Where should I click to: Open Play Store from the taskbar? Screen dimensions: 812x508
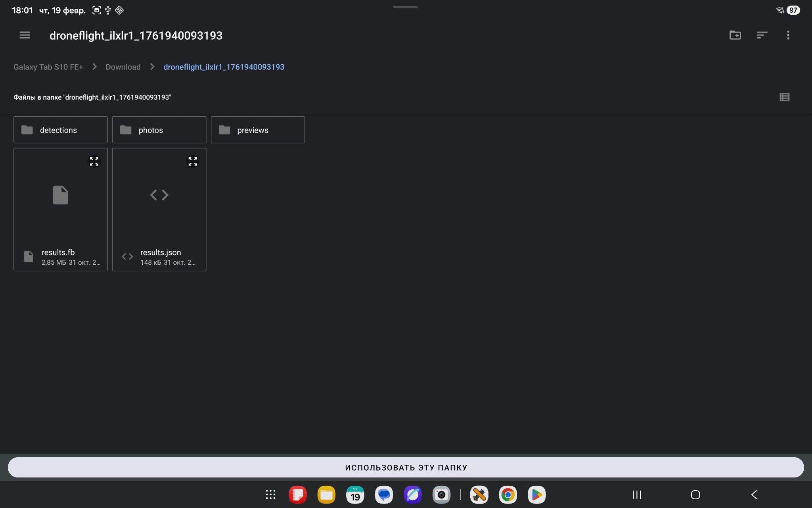pos(536,495)
